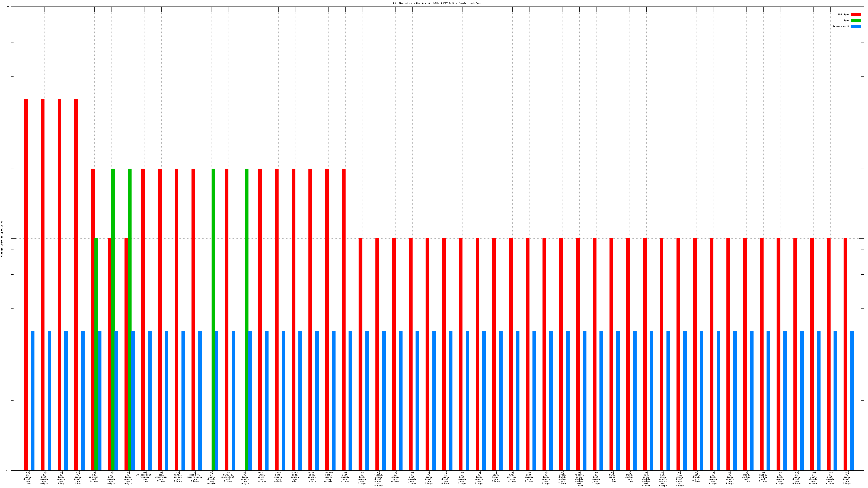Click the blue bar above zen.spamhaus.org
Viewport: 868px width, 488px height.
(167, 400)
